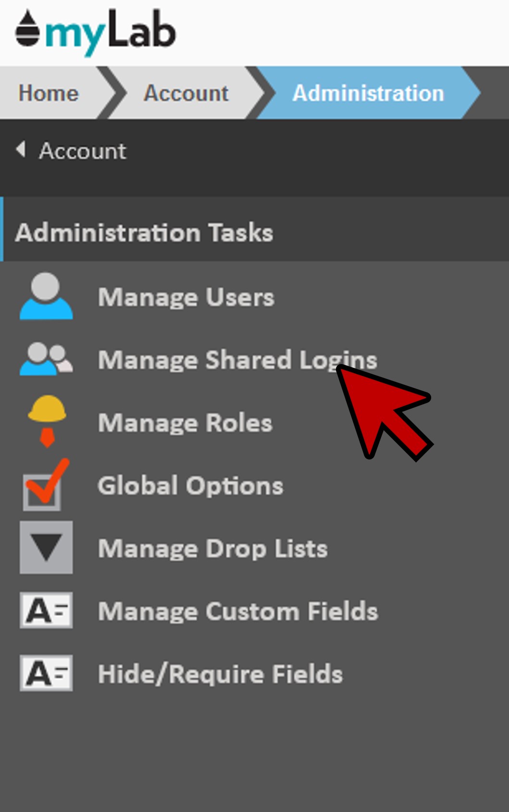This screenshot has width=509, height=812.
Task: Click the back arrow beside Account
Action: tap(21, 150)
